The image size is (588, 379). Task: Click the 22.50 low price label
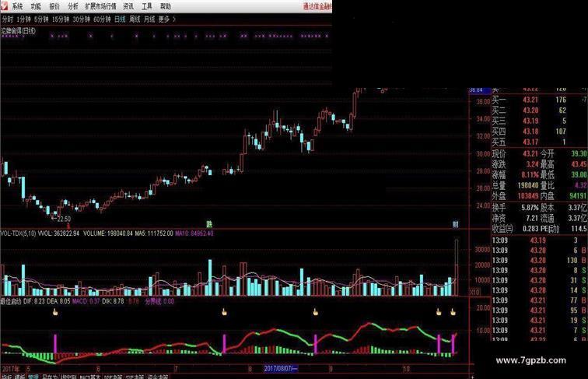coord(64,219)
